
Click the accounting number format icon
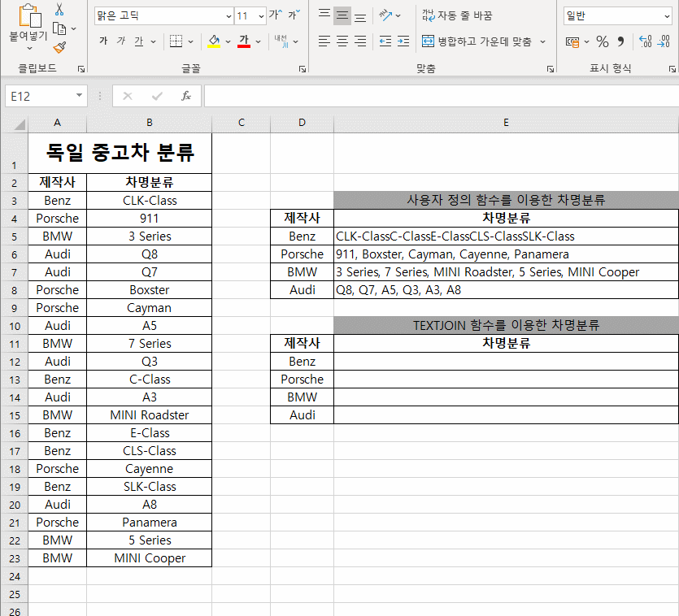(x=572, y=42)
